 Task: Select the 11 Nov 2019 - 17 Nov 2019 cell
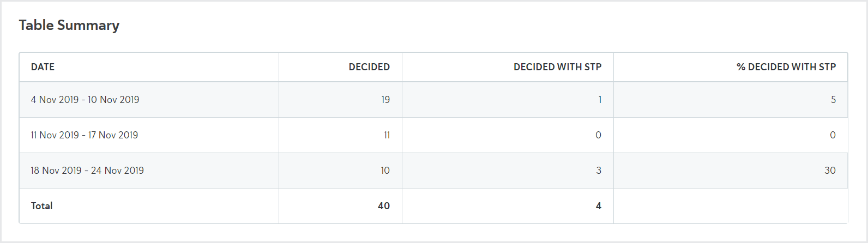tap(85, 135)
